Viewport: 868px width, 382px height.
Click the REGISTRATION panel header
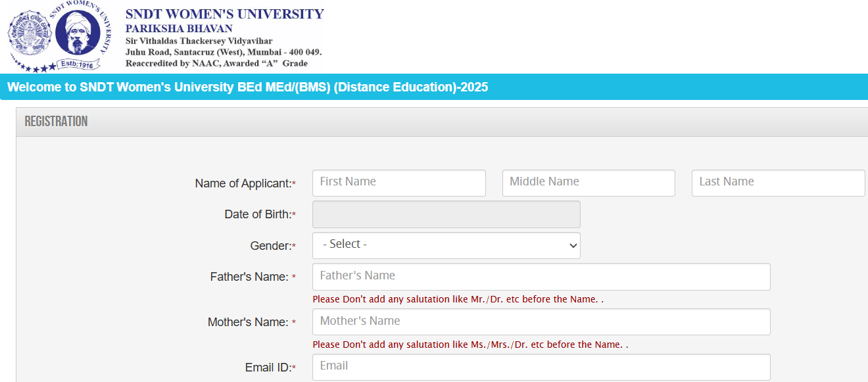[56, 122]
